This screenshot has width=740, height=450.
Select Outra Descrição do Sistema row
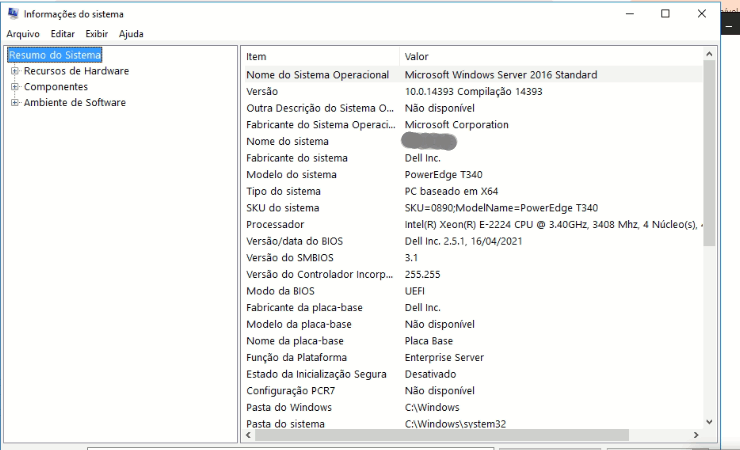coord(472,108)
